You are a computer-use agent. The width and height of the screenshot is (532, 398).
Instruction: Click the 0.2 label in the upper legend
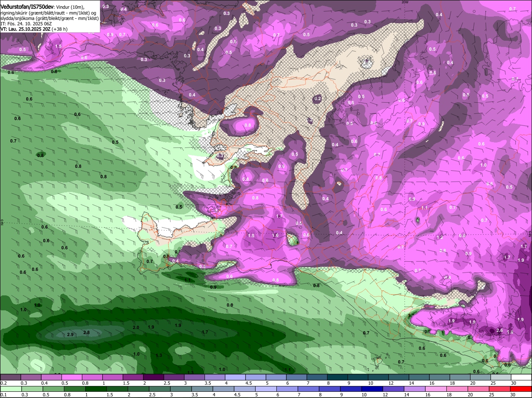pyautogui.click(x=3, y=383)
